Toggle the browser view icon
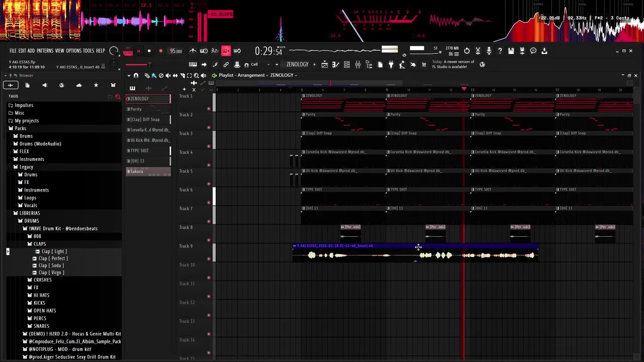The height and width of the screenshot is (362, 644). pos(369,64)
